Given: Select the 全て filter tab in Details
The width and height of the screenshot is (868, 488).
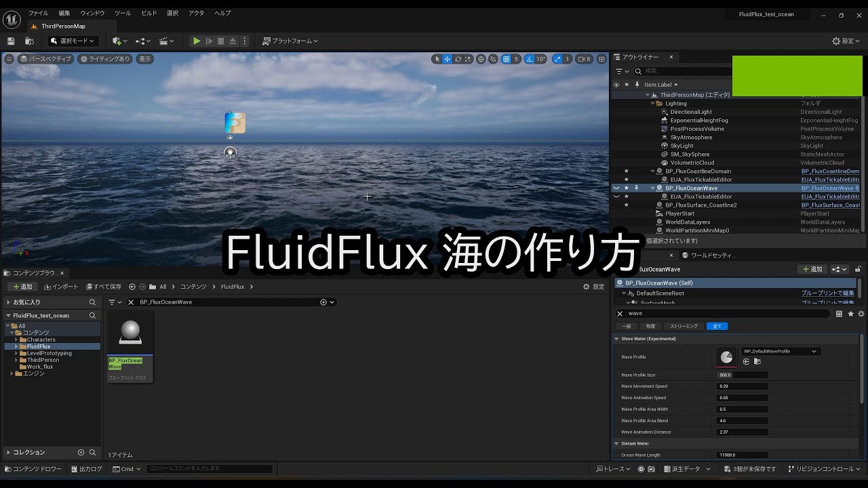Looking at the screenshot, I should pyautogui.click(x=717, y=326).
